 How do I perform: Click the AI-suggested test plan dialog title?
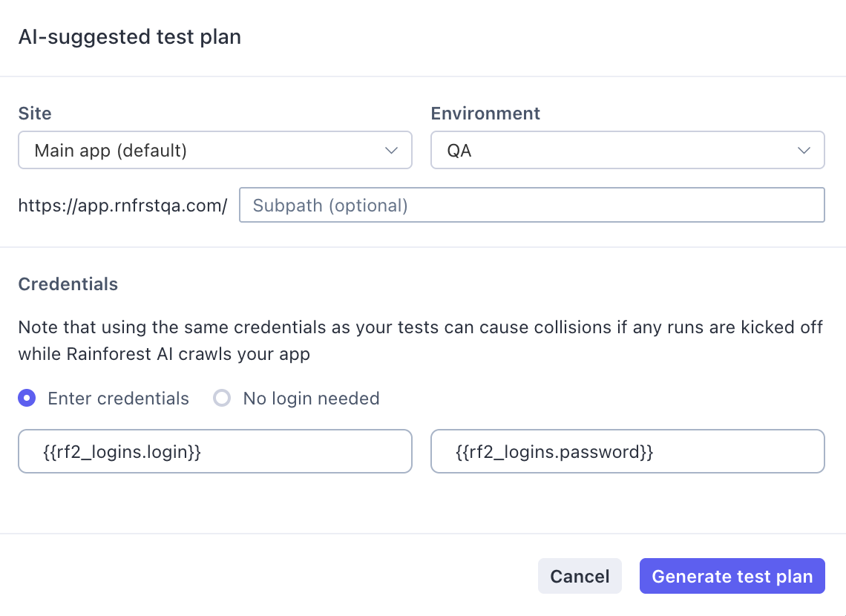(x=130, y=37)
